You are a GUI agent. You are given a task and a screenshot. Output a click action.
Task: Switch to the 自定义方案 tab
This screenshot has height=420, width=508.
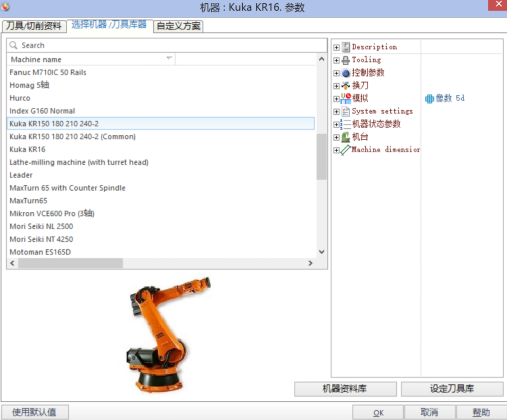coord(178,26)
